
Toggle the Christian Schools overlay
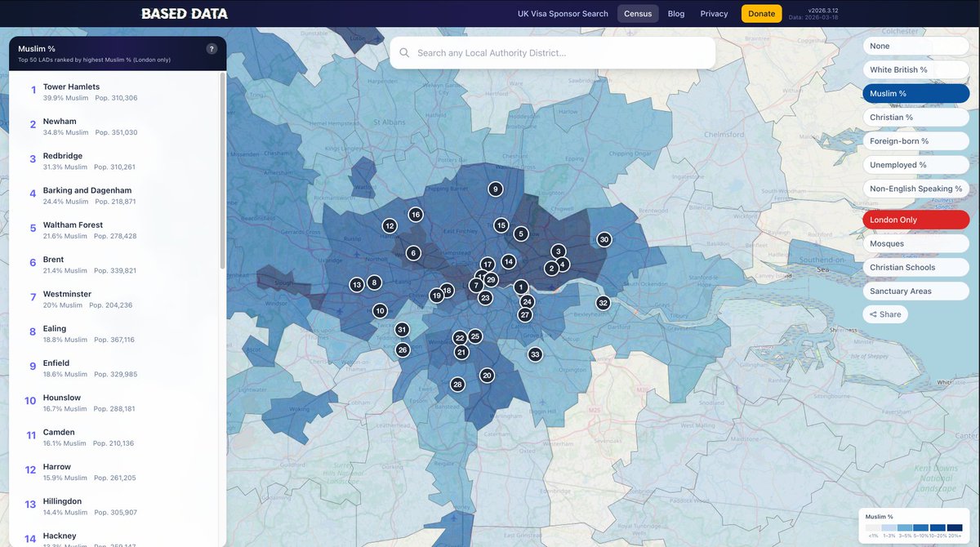click(915, 268)
